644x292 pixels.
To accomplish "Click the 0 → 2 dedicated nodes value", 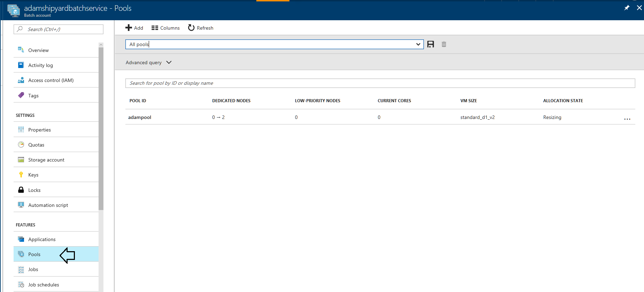I will 218,117.
